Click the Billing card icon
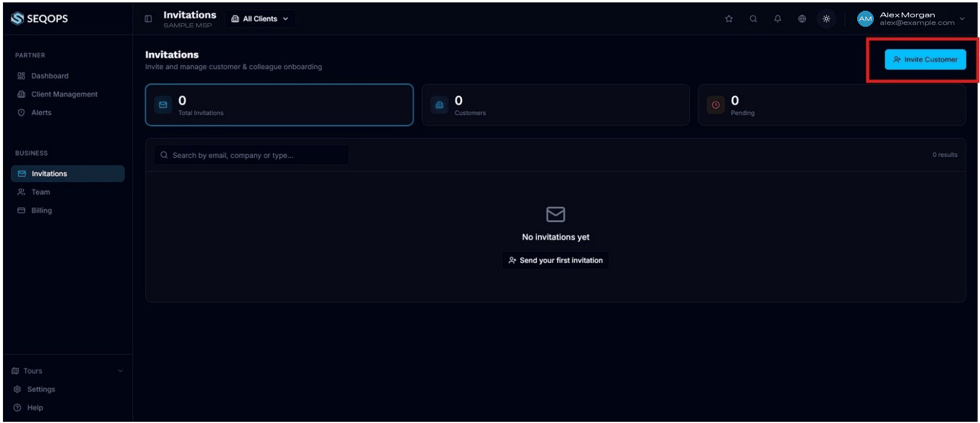The width and height of the screenshot is (980, 423). [x=21, y=210]
